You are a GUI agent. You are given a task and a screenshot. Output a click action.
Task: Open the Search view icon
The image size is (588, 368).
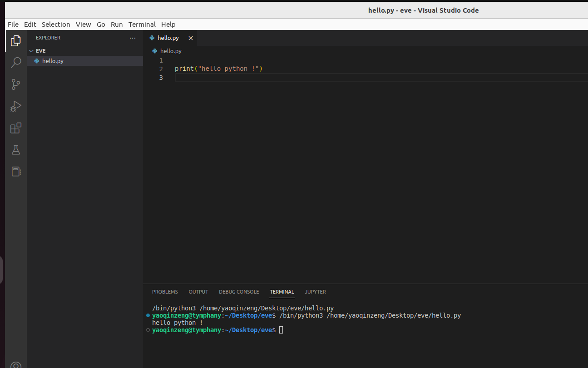click(16, 62)
